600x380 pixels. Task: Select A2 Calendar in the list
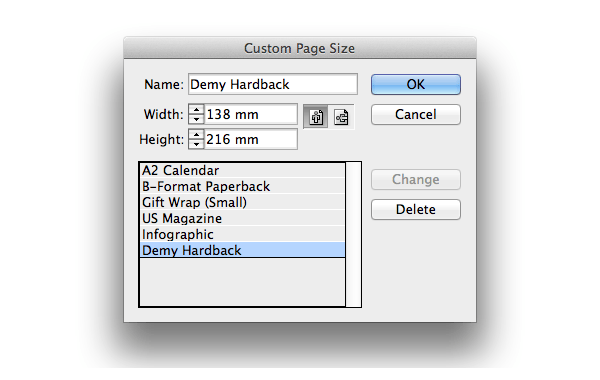click(x=242, y=170)
